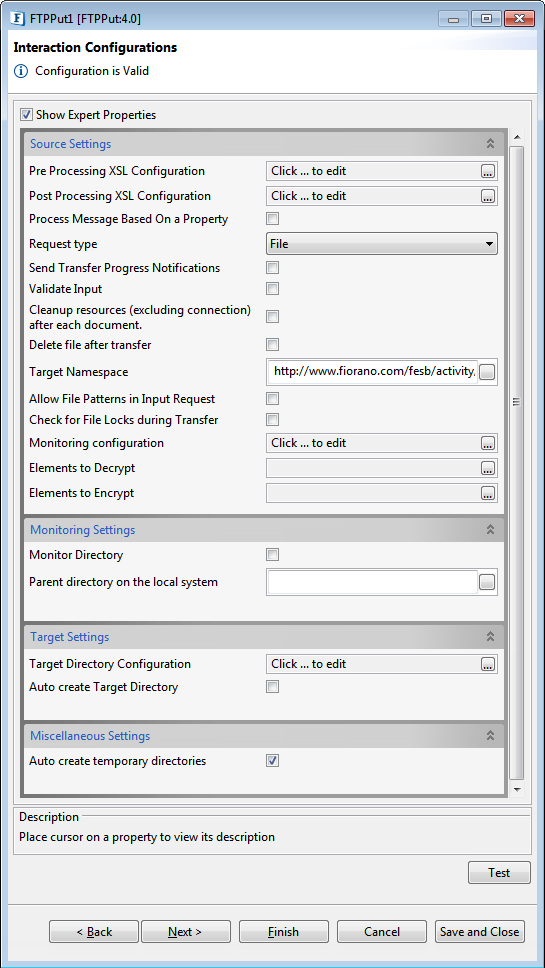Image resolution: width=545 pixels, height=968 pixels.
Task: Open Post Processing XSL Configuration ellipsis editor
Action: pyautogui.click(x=488, y=196)
